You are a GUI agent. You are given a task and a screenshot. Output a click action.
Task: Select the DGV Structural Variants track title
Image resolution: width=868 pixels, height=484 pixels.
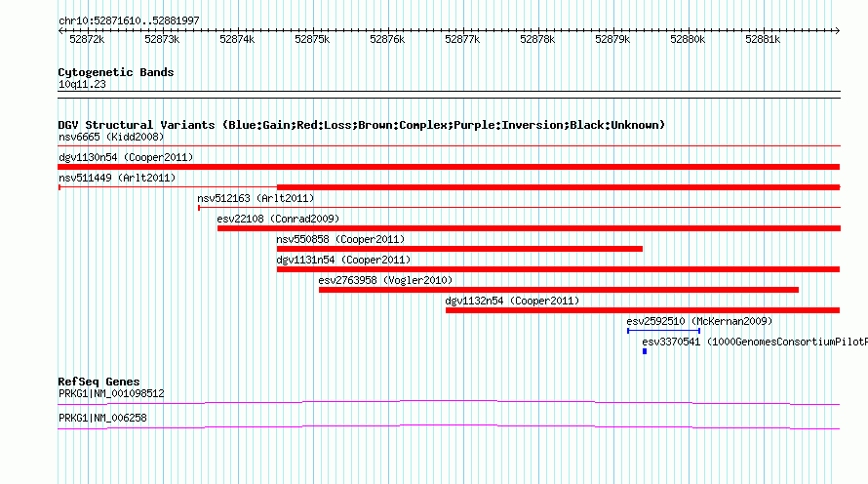pyautogui.click(x=362, y=125)
